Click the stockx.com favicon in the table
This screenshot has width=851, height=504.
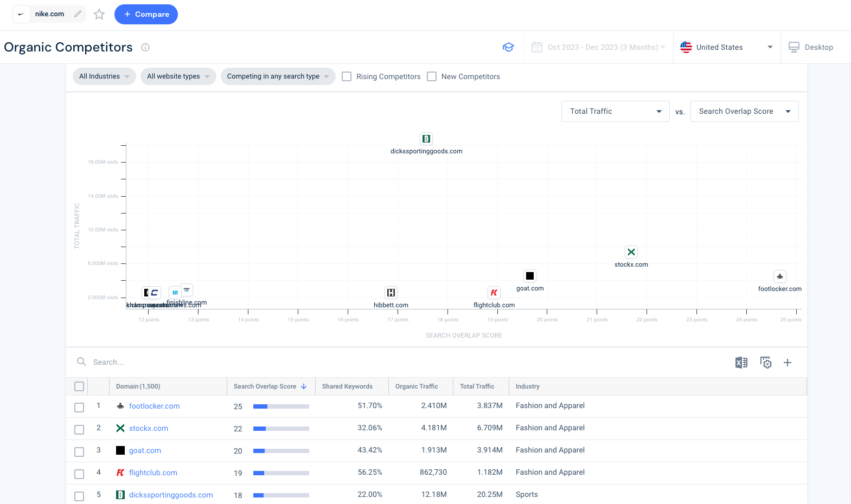(x=120, y=428)
